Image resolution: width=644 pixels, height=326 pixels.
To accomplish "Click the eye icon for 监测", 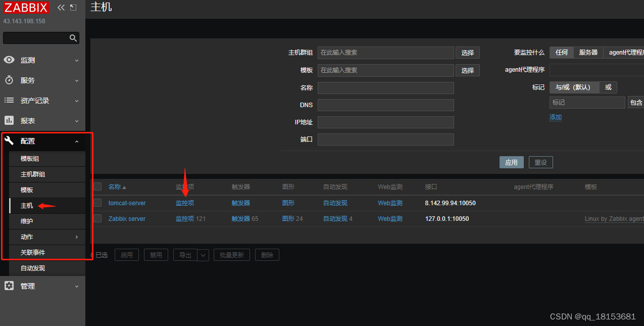I will point(9,60).
